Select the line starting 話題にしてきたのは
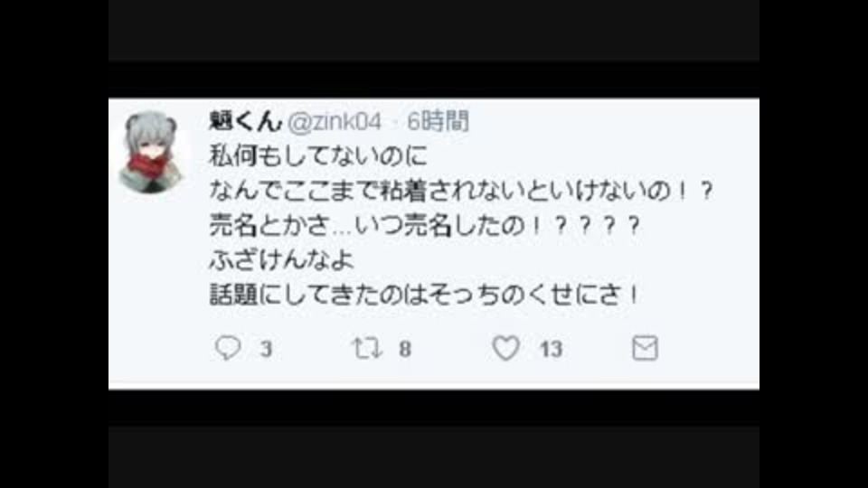 click(425, 295)
